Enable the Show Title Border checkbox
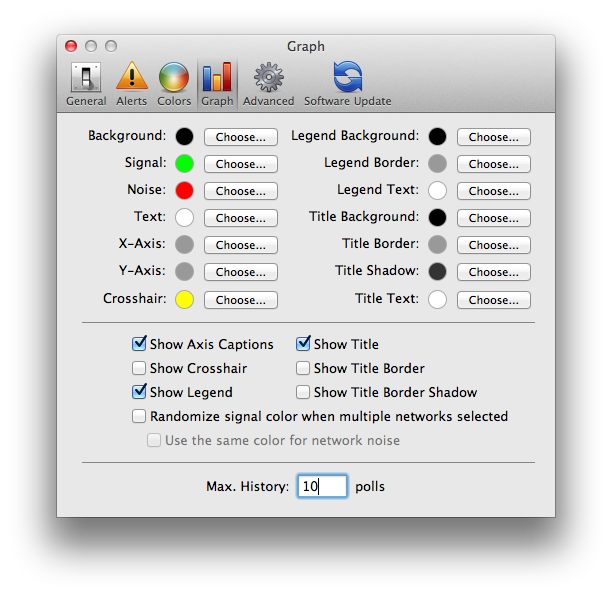The height and width of the screenshot is (596, 612). [304, 368]
